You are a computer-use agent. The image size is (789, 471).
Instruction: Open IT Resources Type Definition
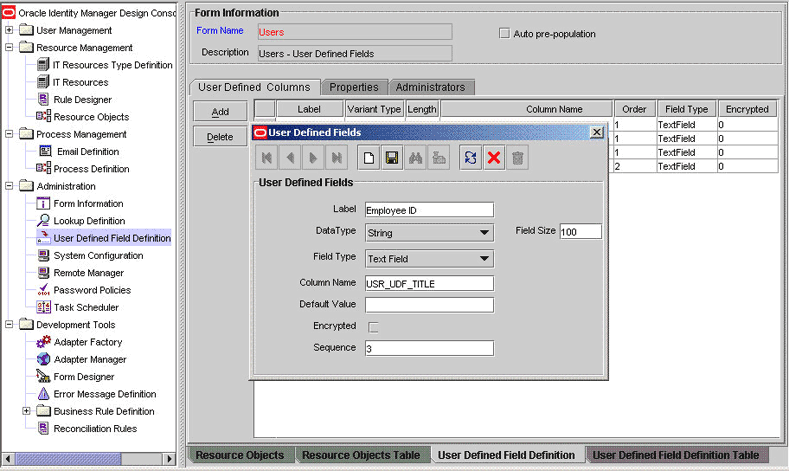coord(112,65)
